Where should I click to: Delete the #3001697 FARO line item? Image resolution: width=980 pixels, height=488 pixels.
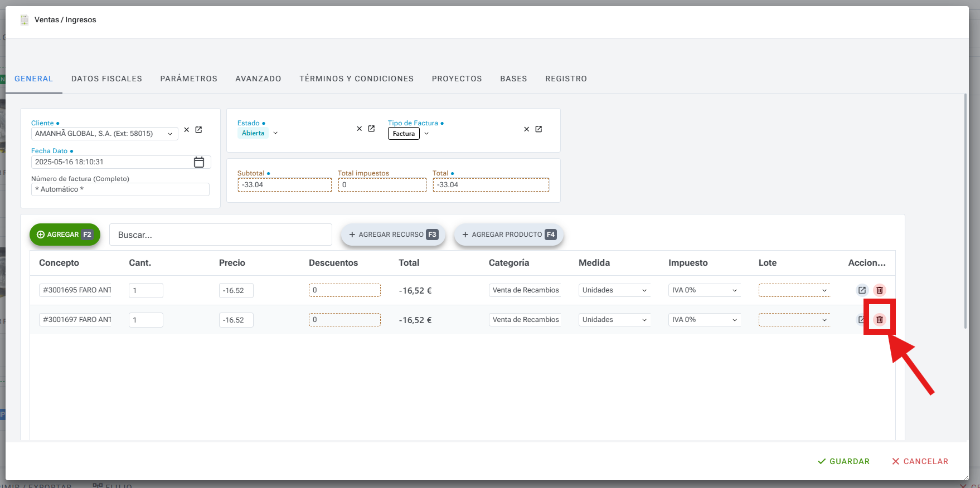click(879, 320)
